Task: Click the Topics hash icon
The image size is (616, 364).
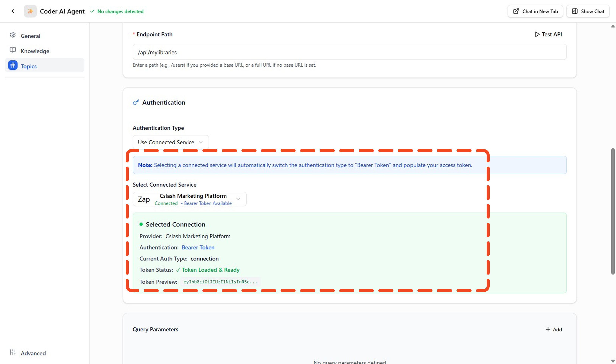Action: click(13, 65)
